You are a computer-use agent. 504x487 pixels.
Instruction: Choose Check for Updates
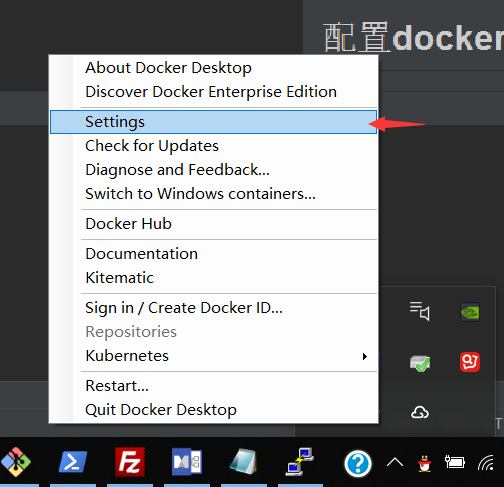[x=152, y=146]
